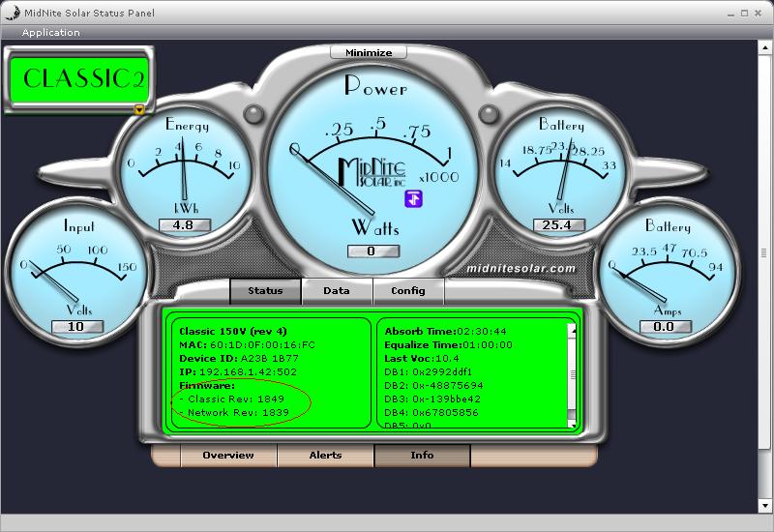Click the Classic 150V (rev 4) text
The width and height of the screenshot is (774, 532).
tap(233, 331)
